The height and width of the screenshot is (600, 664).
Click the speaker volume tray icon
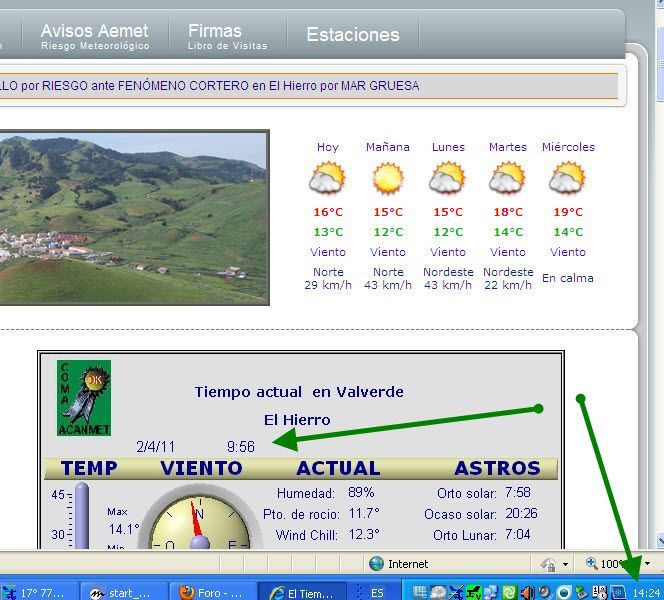pyautogui.click(x=528, y=592)
